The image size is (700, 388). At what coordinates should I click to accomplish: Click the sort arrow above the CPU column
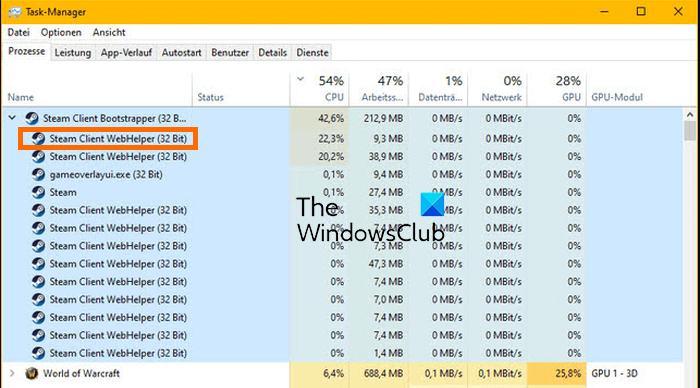point(300,79)
